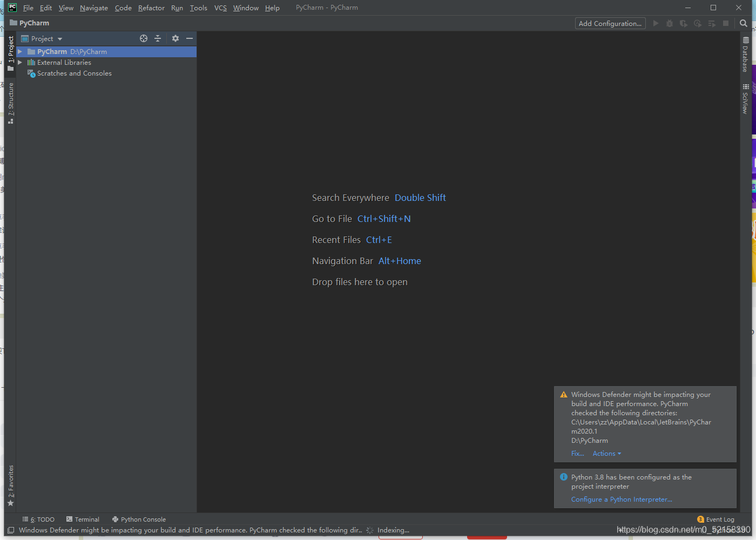Open the Edit menu
This screenshot has width=756, height=540.
46,8
